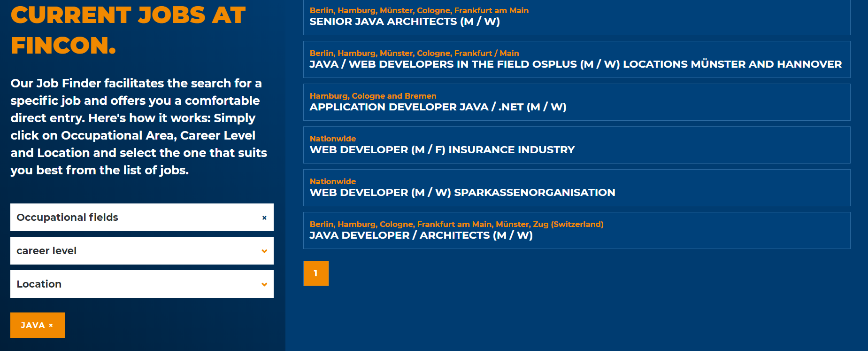The width and height of the screenshot is (868, 351).
Task: Click location text mentioning Zug (Switzerland)
Action: [x=456, y=224]
